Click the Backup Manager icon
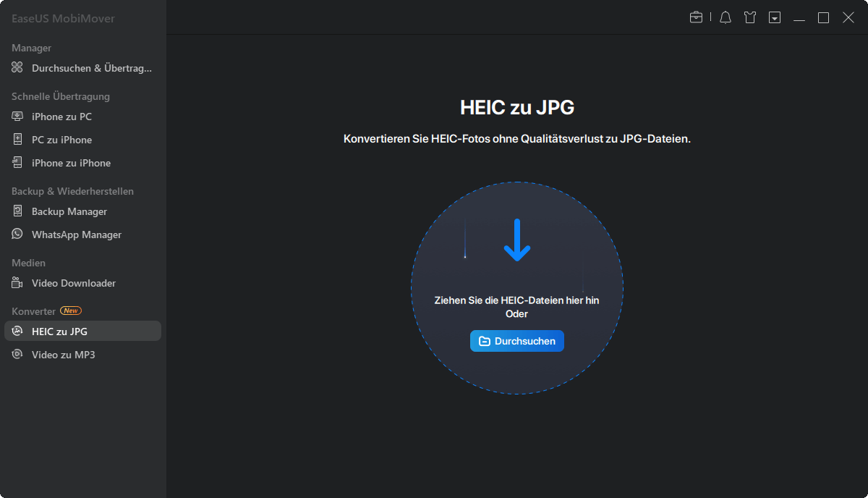This screenshot has width=868, height=498. point(17,211)
